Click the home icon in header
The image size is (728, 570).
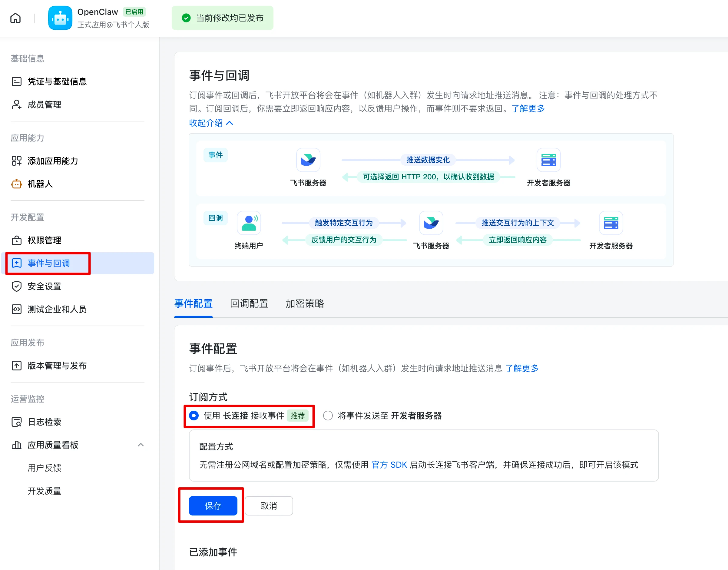coord(15,18)
